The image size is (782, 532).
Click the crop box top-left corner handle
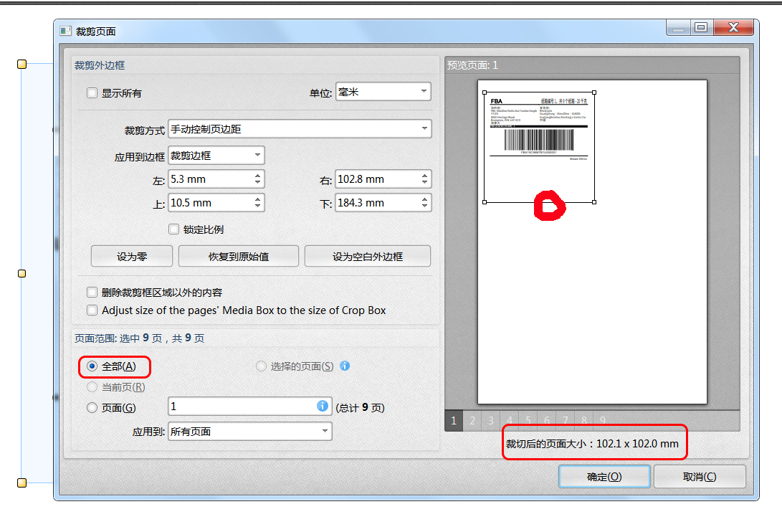coord(485,92)
